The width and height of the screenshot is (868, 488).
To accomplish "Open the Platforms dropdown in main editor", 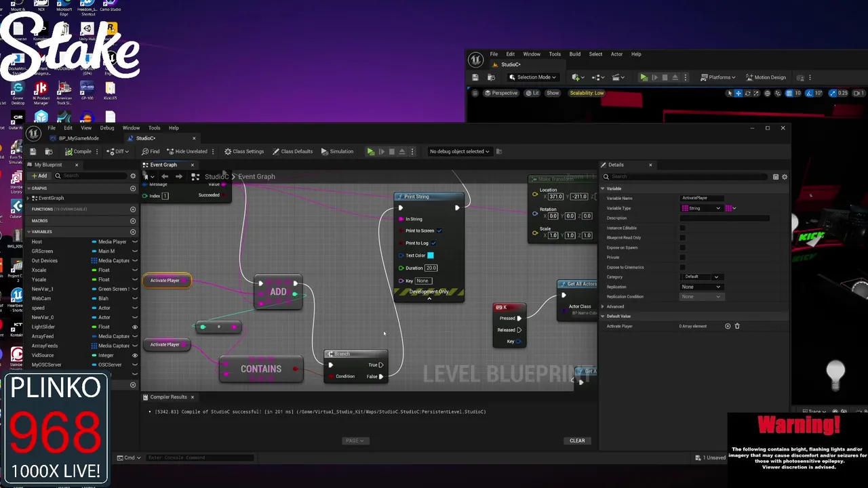I will click(717, 77).
